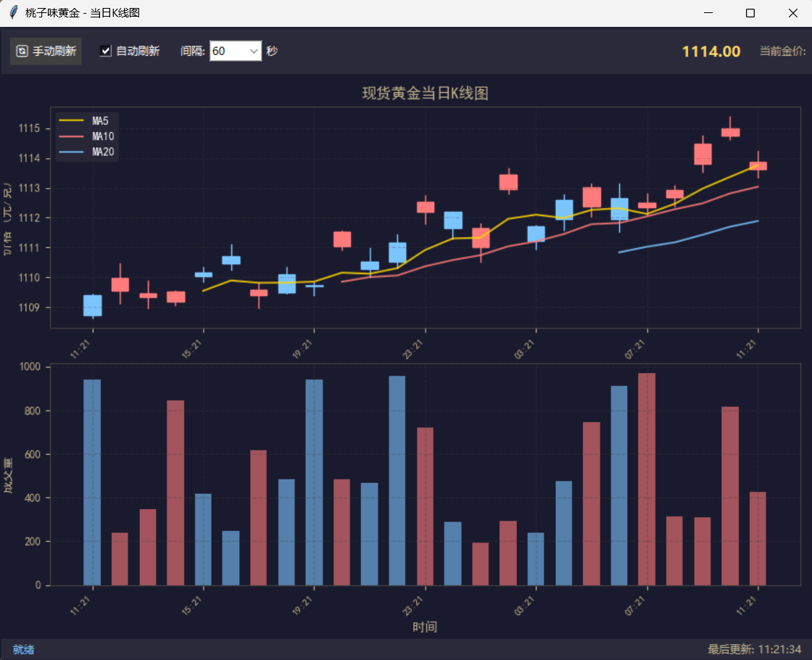Click the 最后更新 timestamp in status bar
Image resolution: width=812 pixels, height=660 pixels.
pyautogui.click(x=754, y=649)
